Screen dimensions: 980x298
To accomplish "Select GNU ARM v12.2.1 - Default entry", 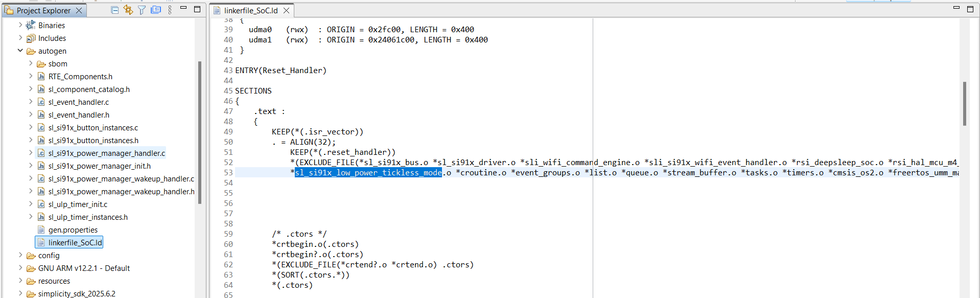I will 84,268.
